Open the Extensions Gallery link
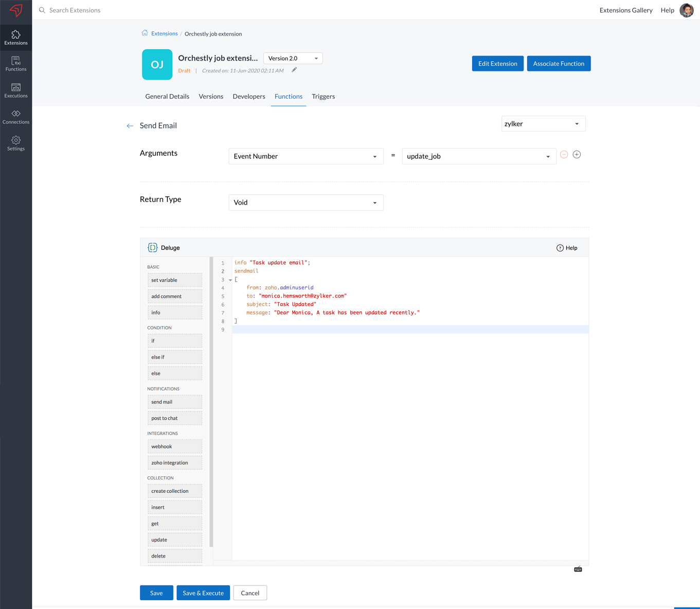 click(x=626, y=10)
